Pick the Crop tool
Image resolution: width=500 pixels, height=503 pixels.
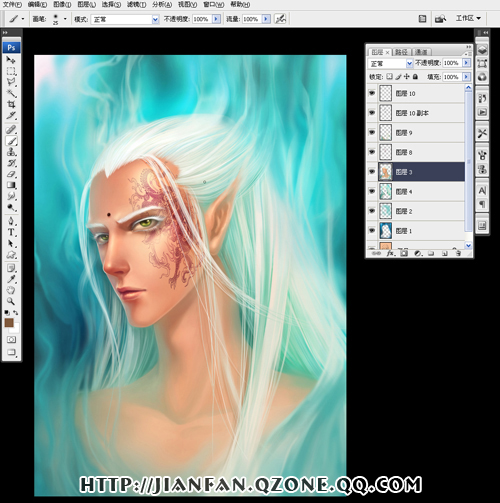click(11, 104)
